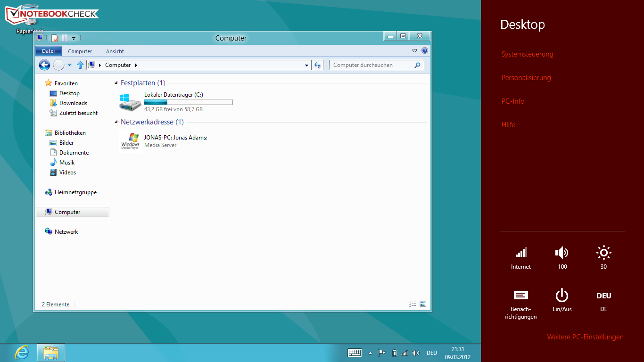The height and width of the screenshot is (362, 644).
Task: Open Zuletzt besucht in the navigation pane
Action: pyautogui.click(x=78, y=113)
